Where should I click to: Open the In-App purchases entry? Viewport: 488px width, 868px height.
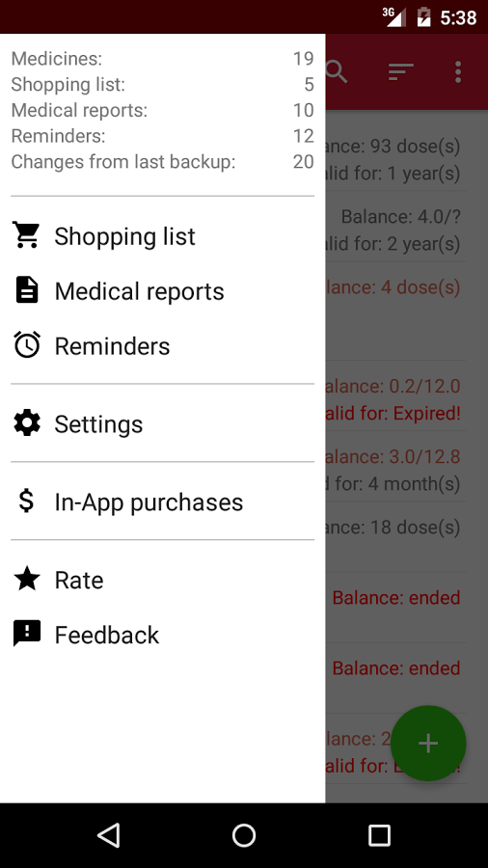pos(163,502)
